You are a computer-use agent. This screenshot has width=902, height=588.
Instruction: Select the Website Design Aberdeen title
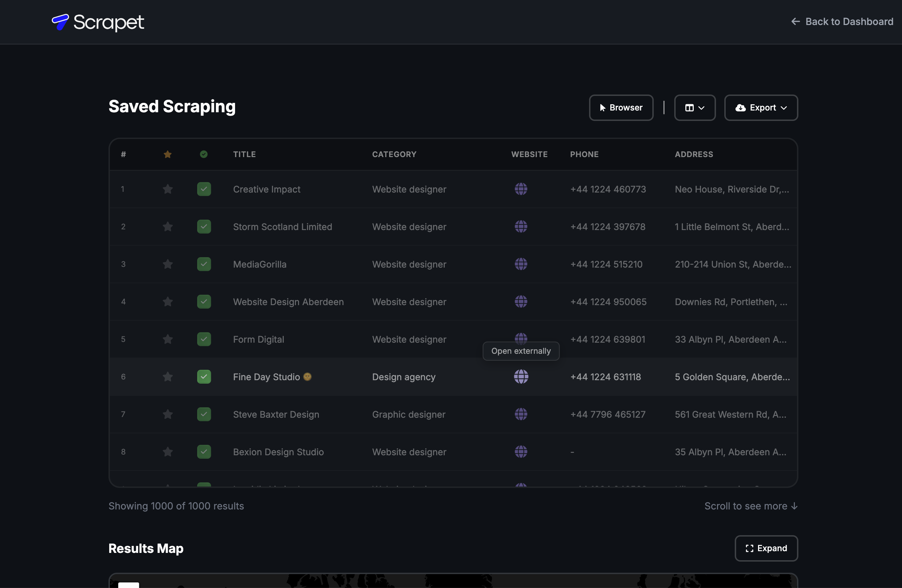288,302
